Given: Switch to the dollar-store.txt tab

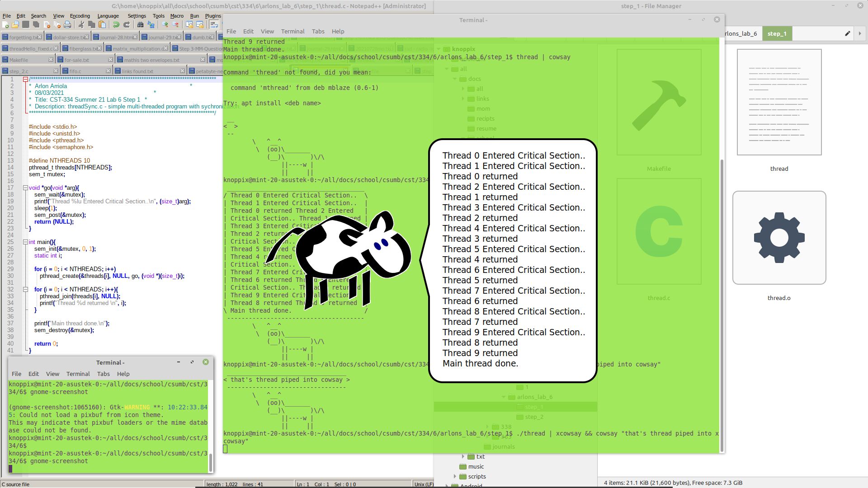Looking at the screenshot, I should pos(68,37).
